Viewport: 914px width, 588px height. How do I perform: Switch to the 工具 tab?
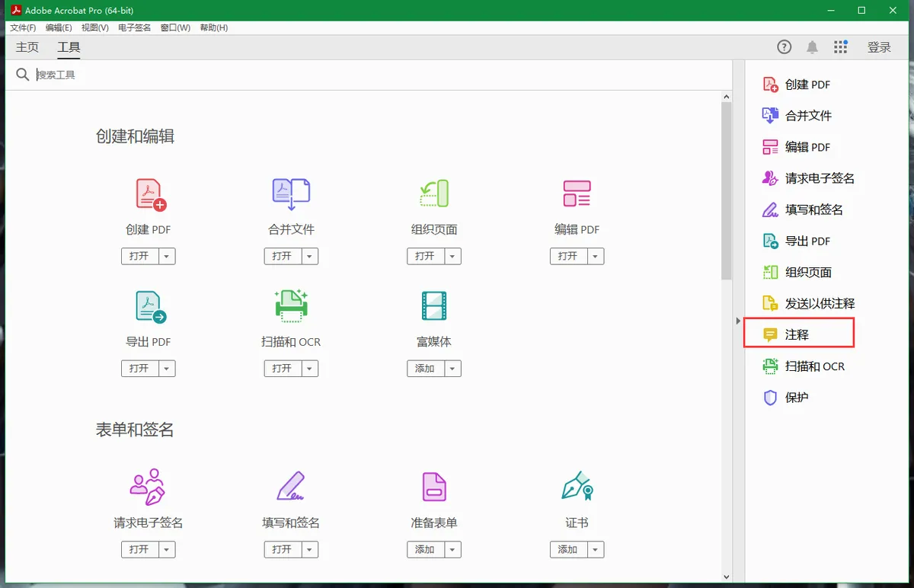click(69, 47)
